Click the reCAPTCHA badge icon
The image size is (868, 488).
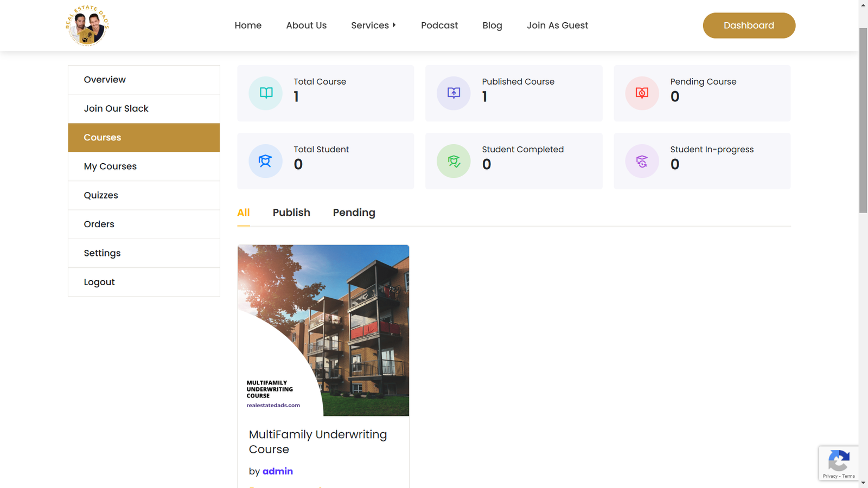(x=839, y=462)
